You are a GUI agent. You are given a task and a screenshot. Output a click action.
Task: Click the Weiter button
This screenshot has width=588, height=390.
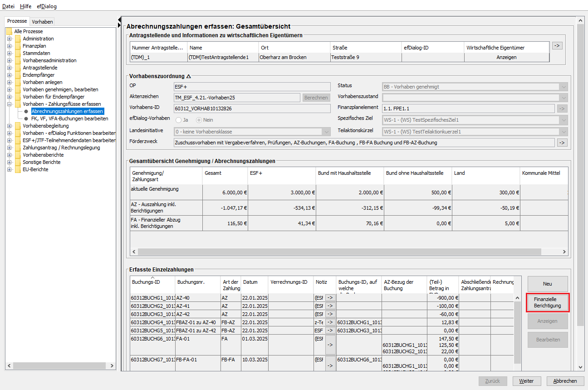click(x=526, y=381)
